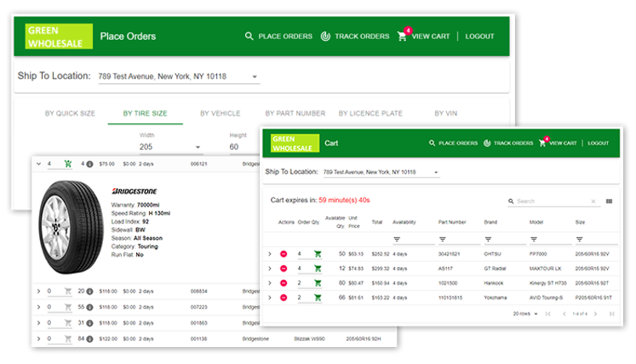The width and height of the screenshot is (636, 364).
Task: Open Ship To Location dropdown in Cart window
Action: click(x=381, y=173)
